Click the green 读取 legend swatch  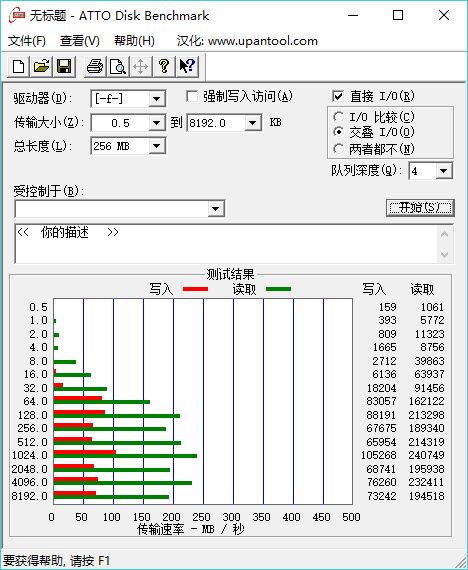pyautogui.click(x=279, y=289)
